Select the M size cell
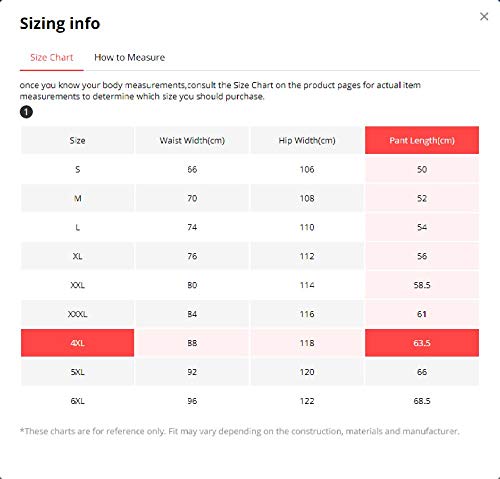 (x=77, y=198)
